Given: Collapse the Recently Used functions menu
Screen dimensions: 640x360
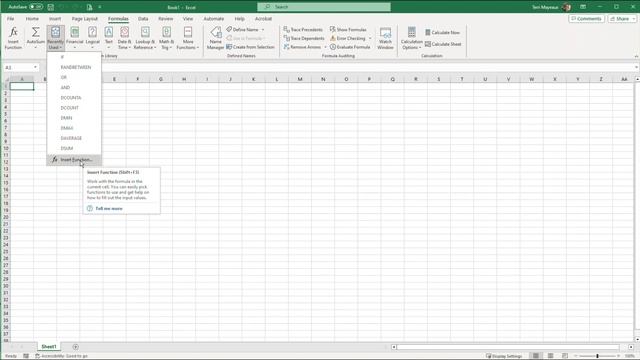Looking at the screenshot, I should (x=55, y=38).
